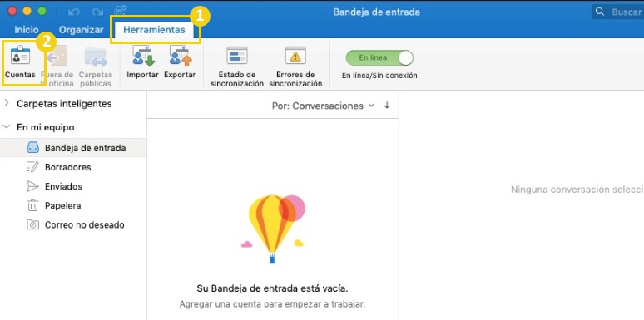Click the Carpetas públicas icon

pos(96,57)
